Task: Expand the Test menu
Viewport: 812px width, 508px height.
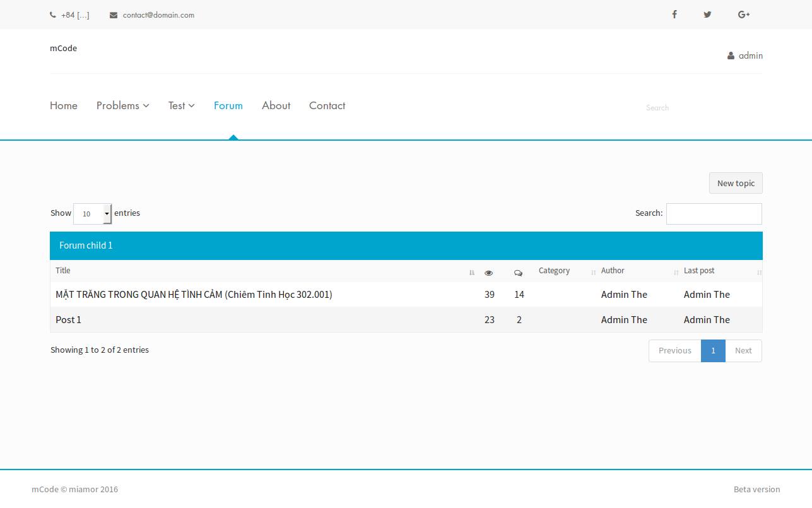Action: click(181, 105)
